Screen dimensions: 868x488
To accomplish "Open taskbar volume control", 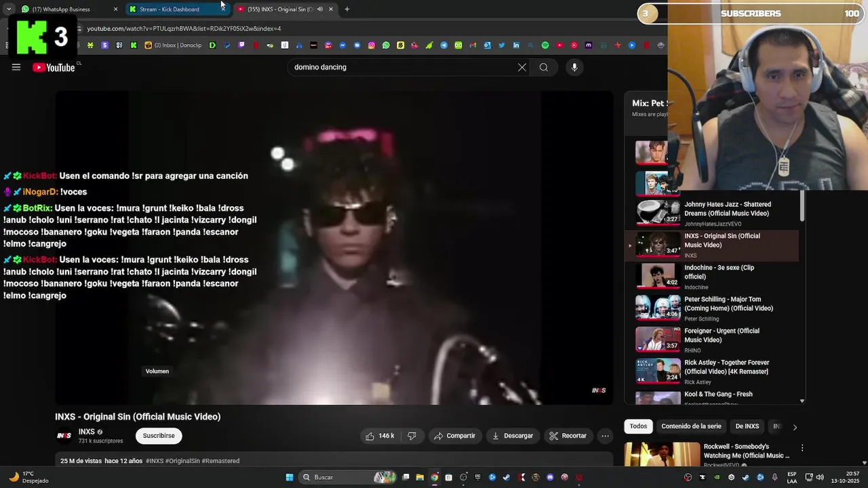I will tap(820, 477).
